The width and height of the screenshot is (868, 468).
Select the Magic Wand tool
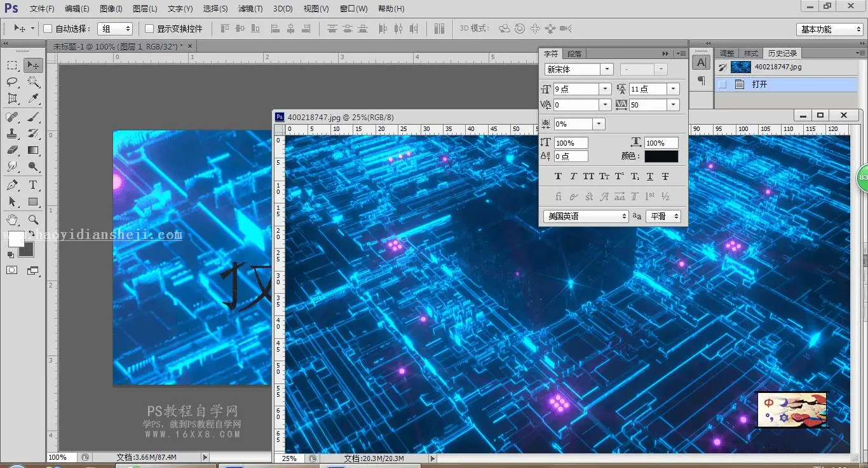33,82
